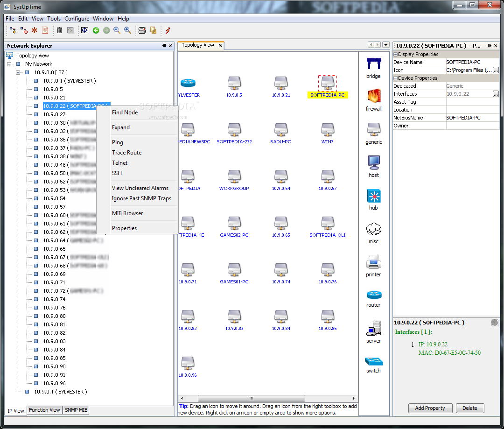Choose MIB Browser from the context menu

tap(127, 213)
